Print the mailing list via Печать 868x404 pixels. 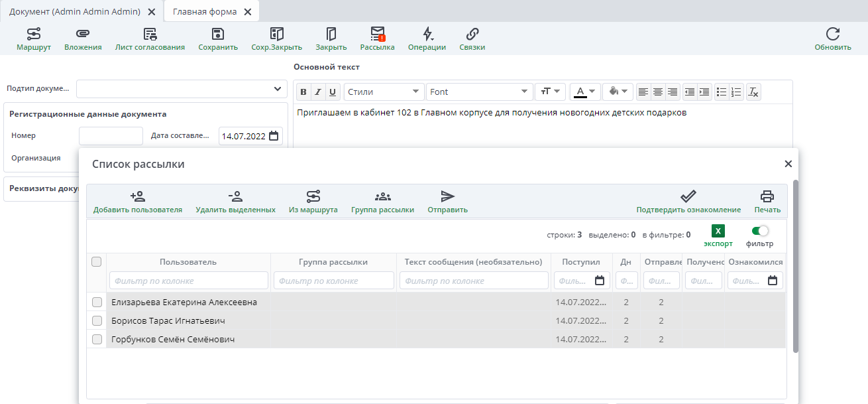click(767, 202)
